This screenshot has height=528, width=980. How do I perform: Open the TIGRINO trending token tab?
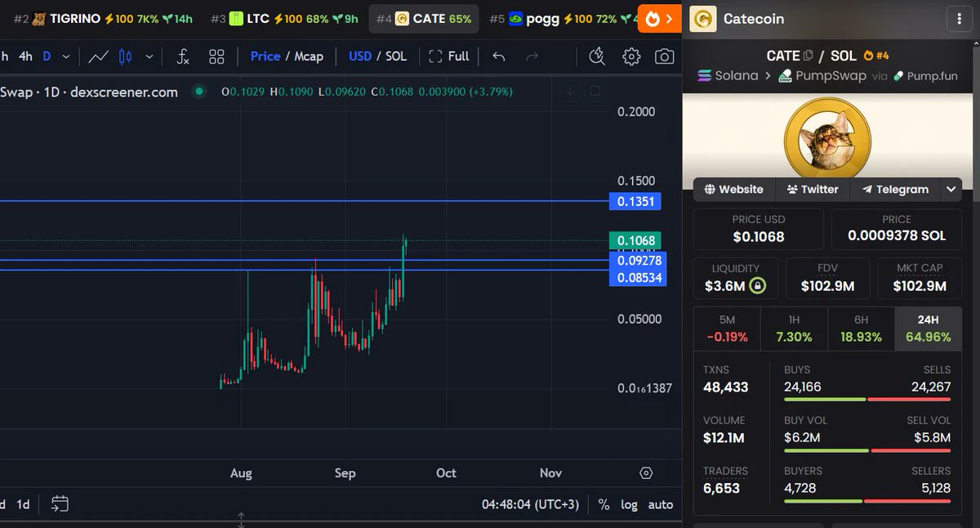[103, 18]
